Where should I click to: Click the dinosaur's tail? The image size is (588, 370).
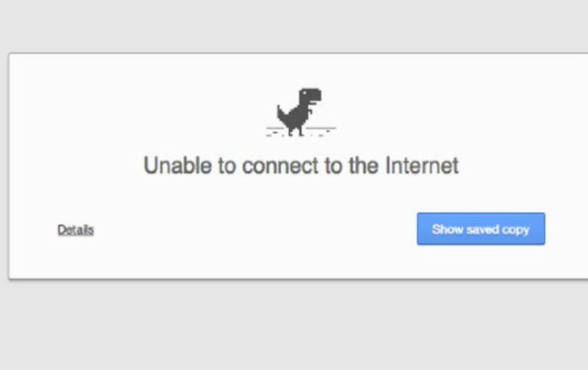[282, 114]
